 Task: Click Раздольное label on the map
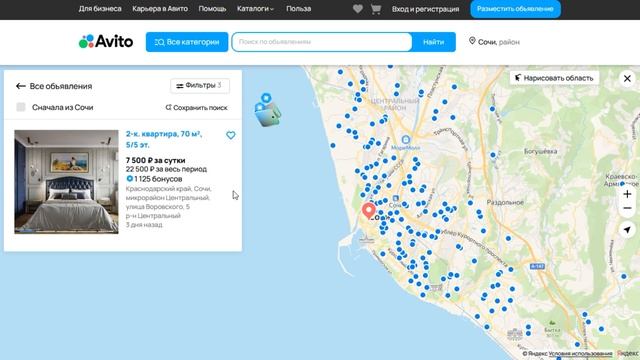(x=505, y=202)
